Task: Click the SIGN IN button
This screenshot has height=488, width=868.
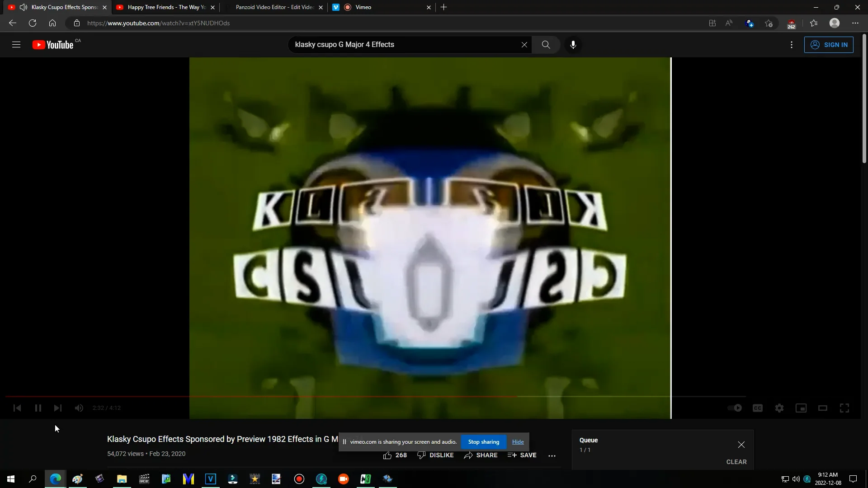Action: [829, 45]
